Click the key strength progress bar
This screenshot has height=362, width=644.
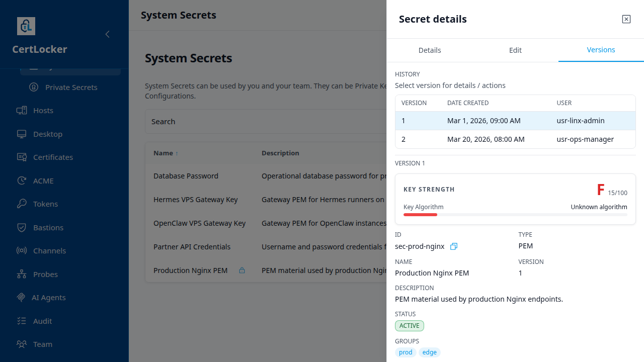pyautogui.click(x=515, y=215)
